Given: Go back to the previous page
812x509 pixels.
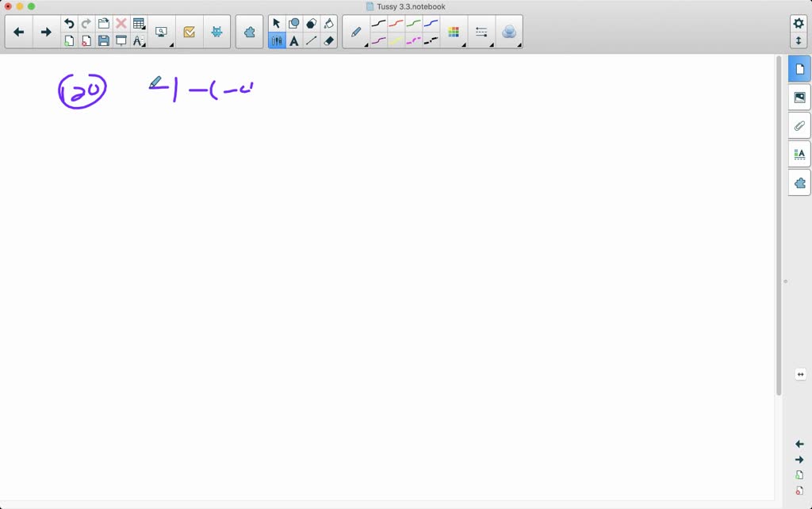Looking at the screenshot, I should point(19,33).
